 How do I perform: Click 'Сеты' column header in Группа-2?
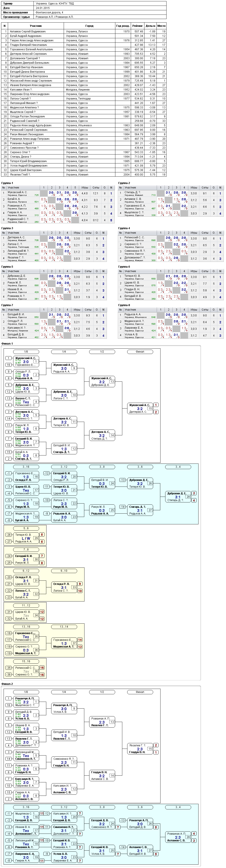pyautogui.click(x=205, y=187)
